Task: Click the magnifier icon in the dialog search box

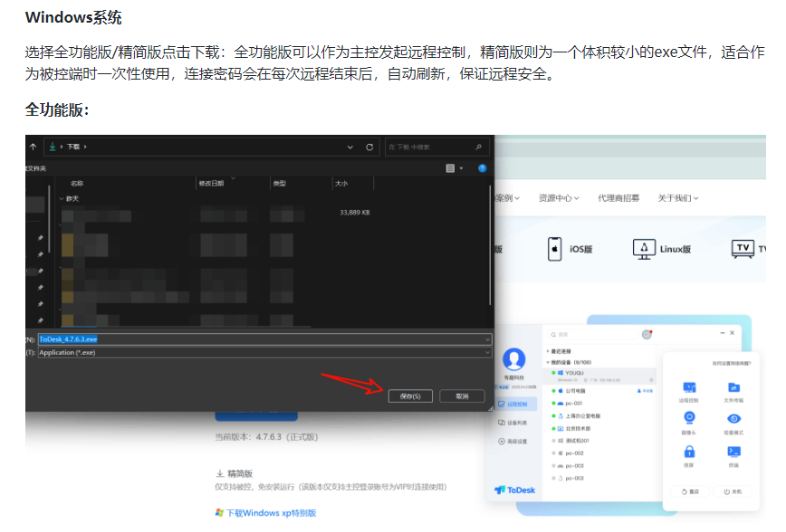Action: pyautogui.click(x=479, y=147)
